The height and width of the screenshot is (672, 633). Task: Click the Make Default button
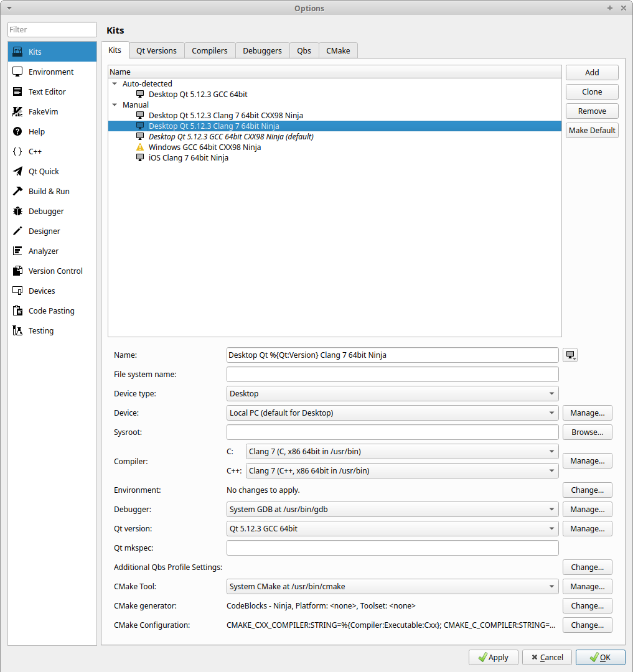pyautogui.click(x=591, y=131)
